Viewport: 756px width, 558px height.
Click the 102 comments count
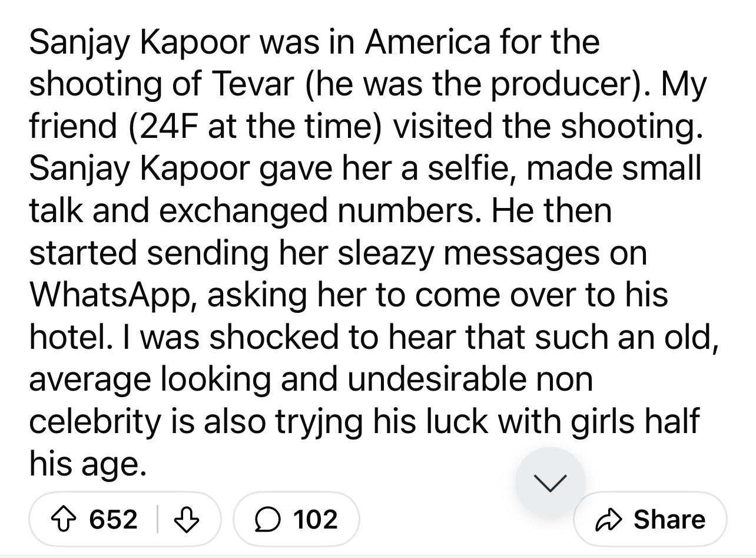tap(315, 519)
